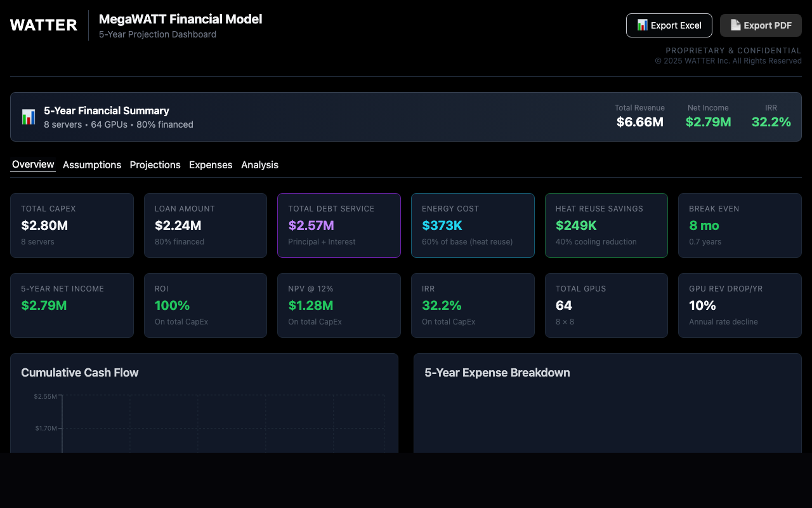Switch to the Overview tab
The width and height of the screenshot is (812, 508).
click(x=33, y=164)
